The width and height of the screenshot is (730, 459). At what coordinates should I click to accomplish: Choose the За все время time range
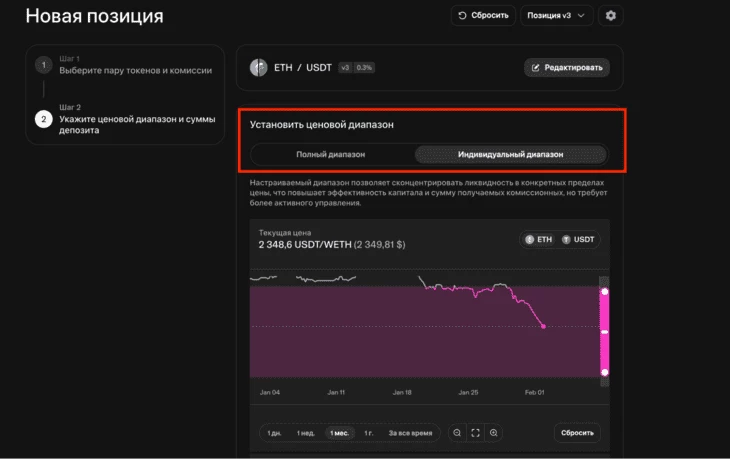pos(410,433)
